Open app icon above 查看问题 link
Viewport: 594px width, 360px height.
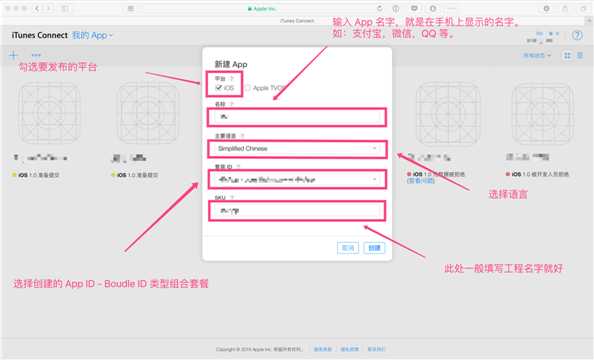click(x=448, y=114)
